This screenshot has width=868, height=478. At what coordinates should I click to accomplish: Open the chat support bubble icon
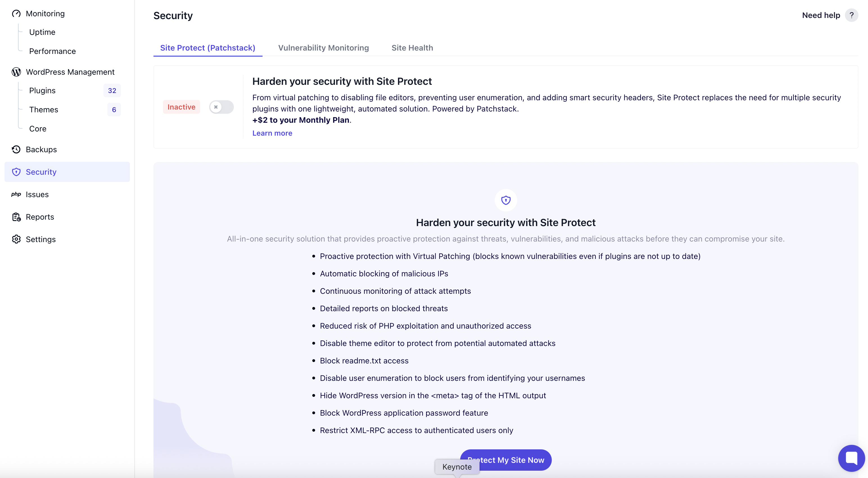pyautogui.click(x=851, y=458)
